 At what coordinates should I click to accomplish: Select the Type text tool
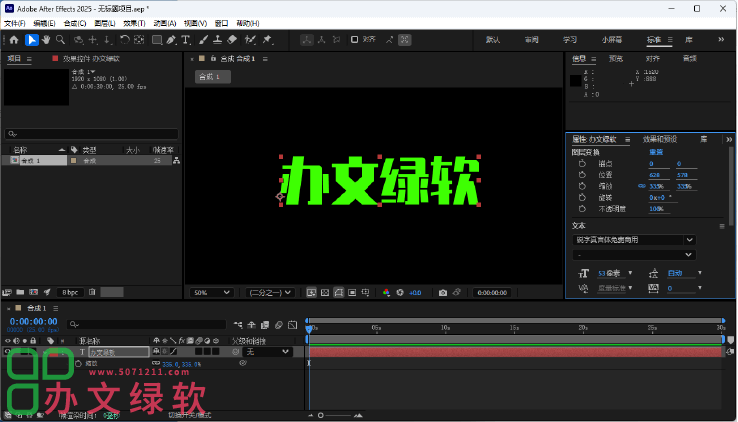(186, 40)
